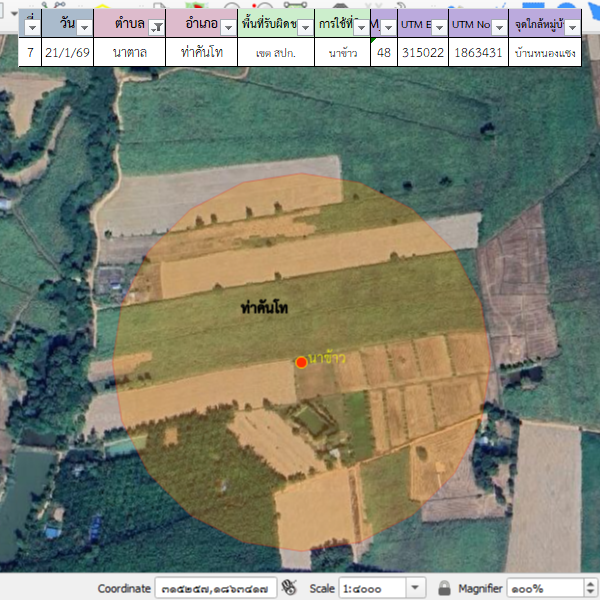Screen dimensions: 600x600
Task: Expand the UTM No column filter
Action: coord(498,27)
